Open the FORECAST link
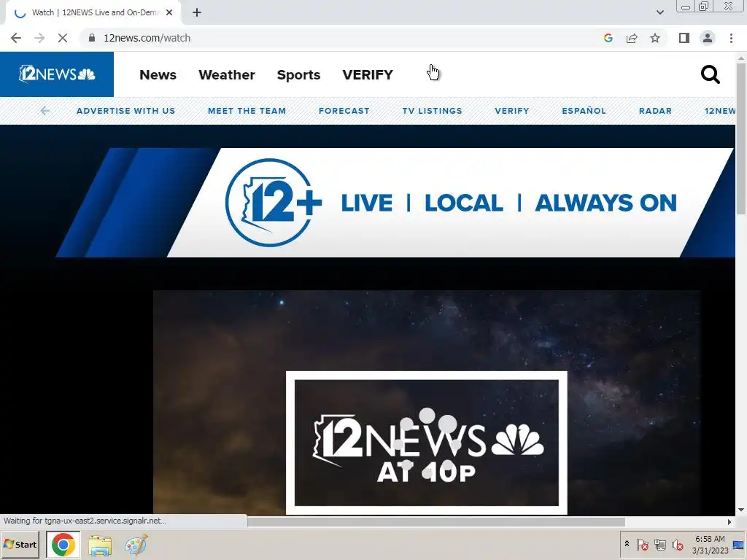The width and height of the screenshot is (747, 560). coord(344,111)
